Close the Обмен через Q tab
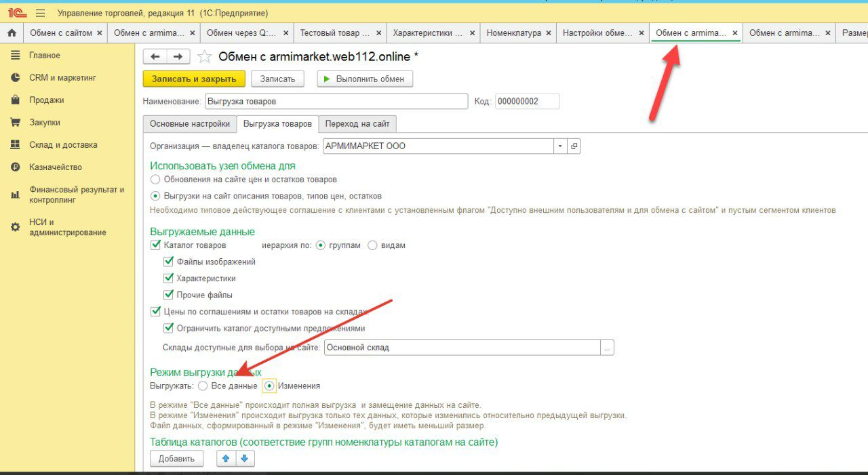This screenshot has width=868, height=475. pyautogui.click(x=285, y=33)
